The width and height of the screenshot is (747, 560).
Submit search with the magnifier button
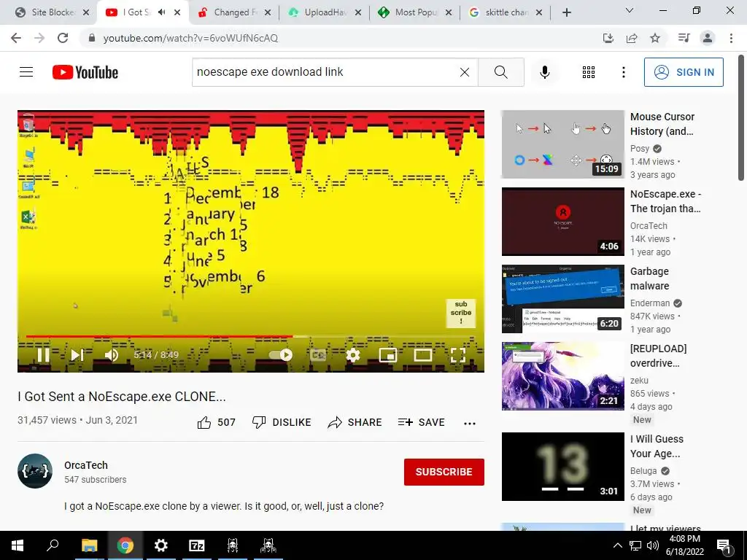tap(500, 72)
